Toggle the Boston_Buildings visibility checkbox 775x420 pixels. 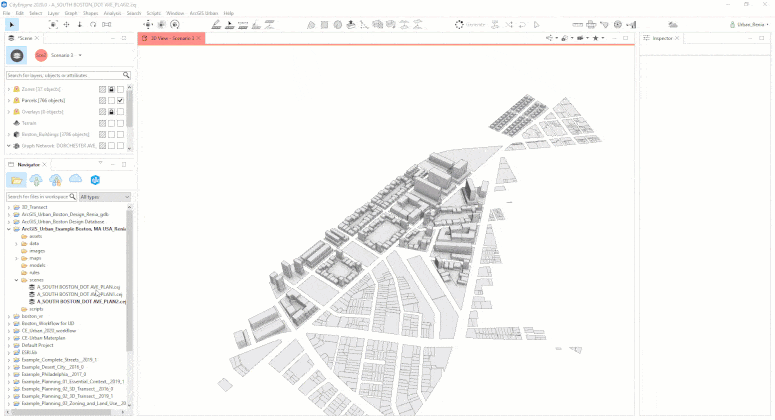120,134
